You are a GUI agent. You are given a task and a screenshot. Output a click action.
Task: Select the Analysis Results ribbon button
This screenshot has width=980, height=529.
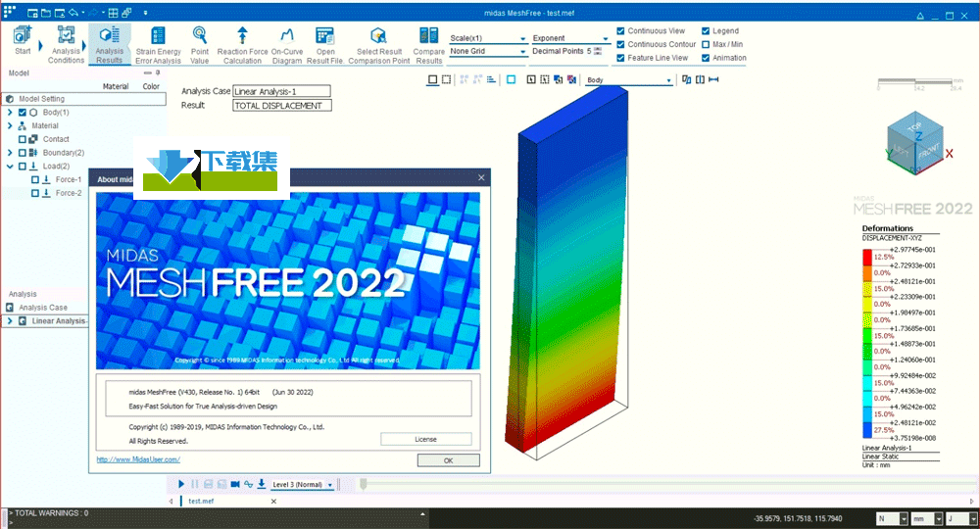110,44
